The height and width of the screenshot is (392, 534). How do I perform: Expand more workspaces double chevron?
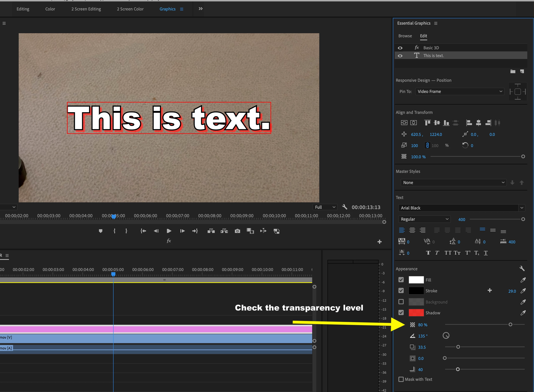point(201,9)
